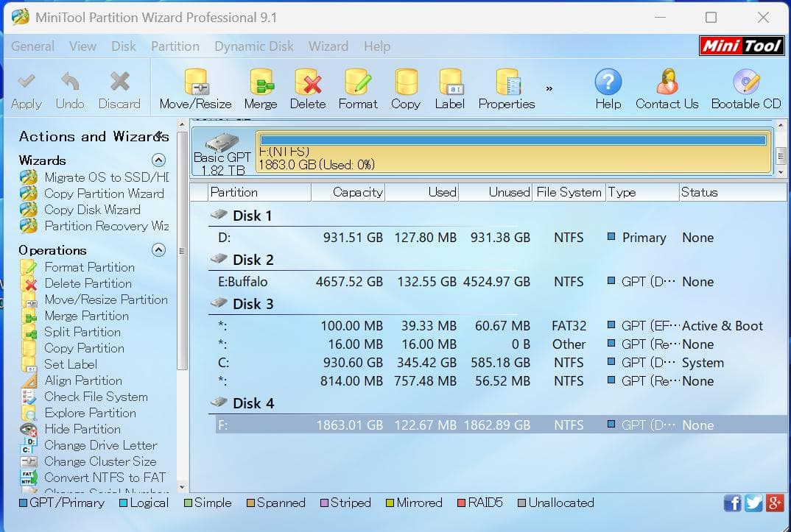Click the Apply checkmark toolbar icon
Viewport: 791px width, 532px height.
[x=27, y=81]
